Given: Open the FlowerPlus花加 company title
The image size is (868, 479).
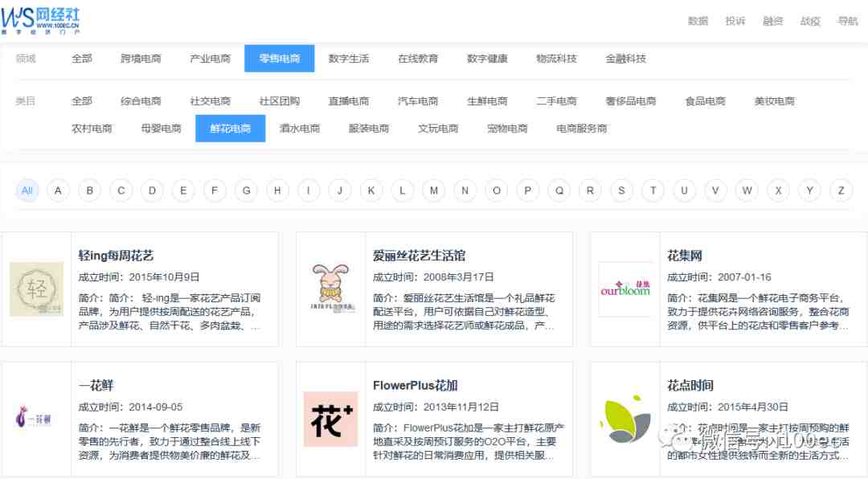Looking at the screenshot, I should [416, 386].
